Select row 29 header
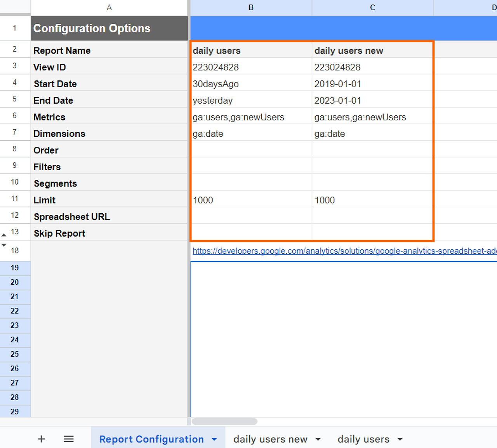The image size is (497, 448). pos(15,411)
